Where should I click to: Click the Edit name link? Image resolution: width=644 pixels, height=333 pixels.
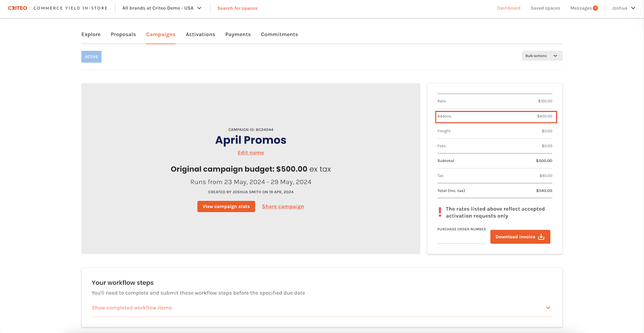pos(251,152)
